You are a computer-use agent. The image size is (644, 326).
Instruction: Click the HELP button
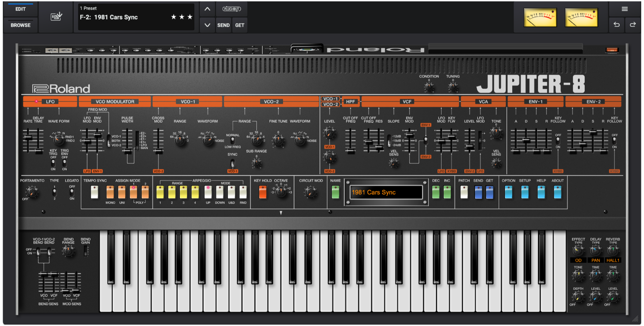[541, 192]
